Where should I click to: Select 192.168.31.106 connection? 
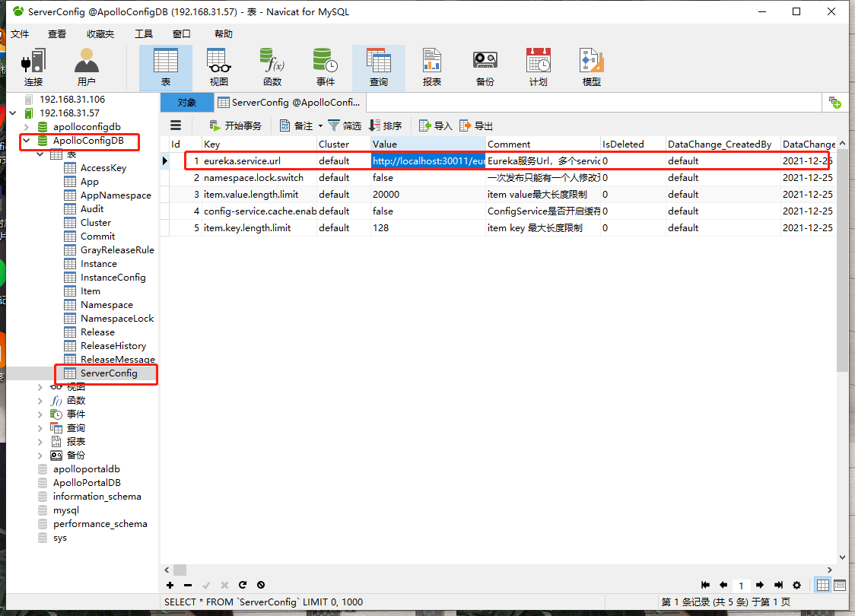72,99
